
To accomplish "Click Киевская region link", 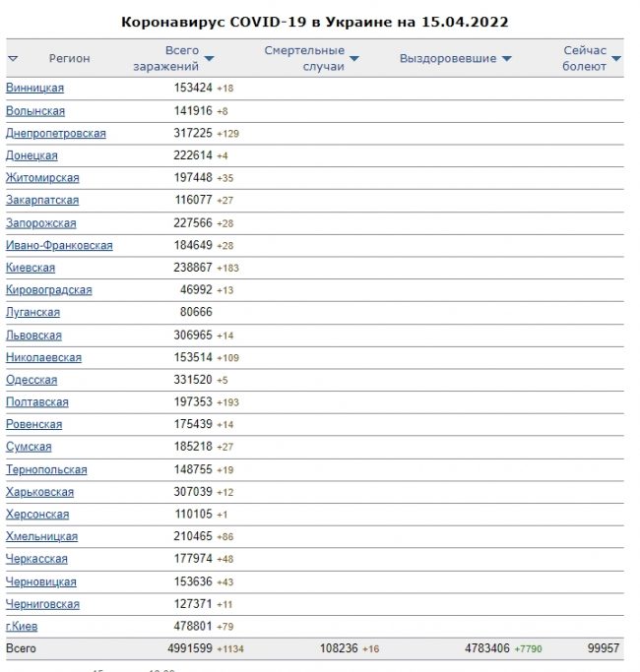I will pyautogui.click(x=31, y=268).
